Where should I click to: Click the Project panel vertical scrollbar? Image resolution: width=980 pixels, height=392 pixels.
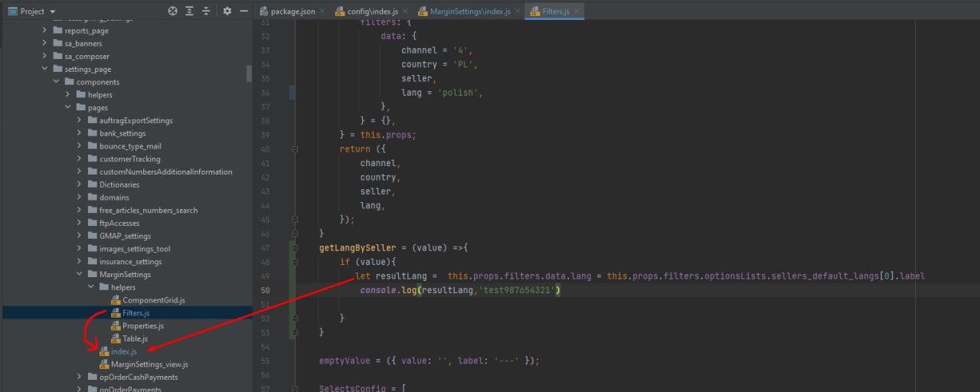point(249,73)
